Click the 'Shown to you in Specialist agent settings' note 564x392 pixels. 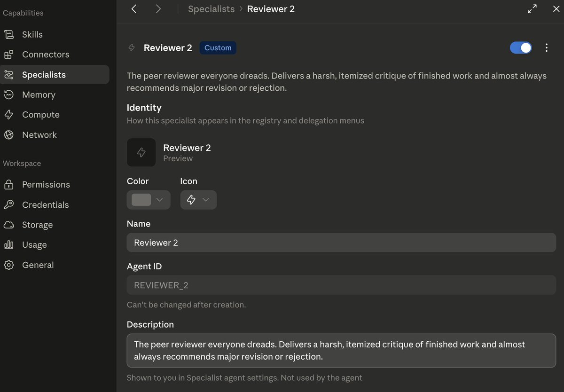[x=244, y=377]
